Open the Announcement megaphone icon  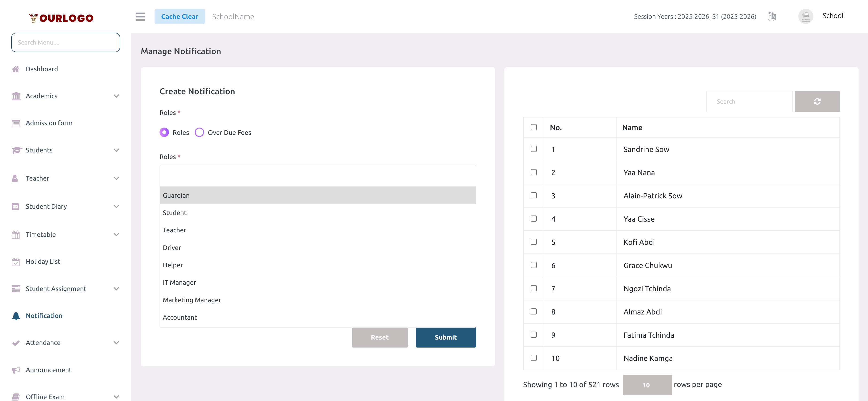pyautogui.click(x=16, y=370)
